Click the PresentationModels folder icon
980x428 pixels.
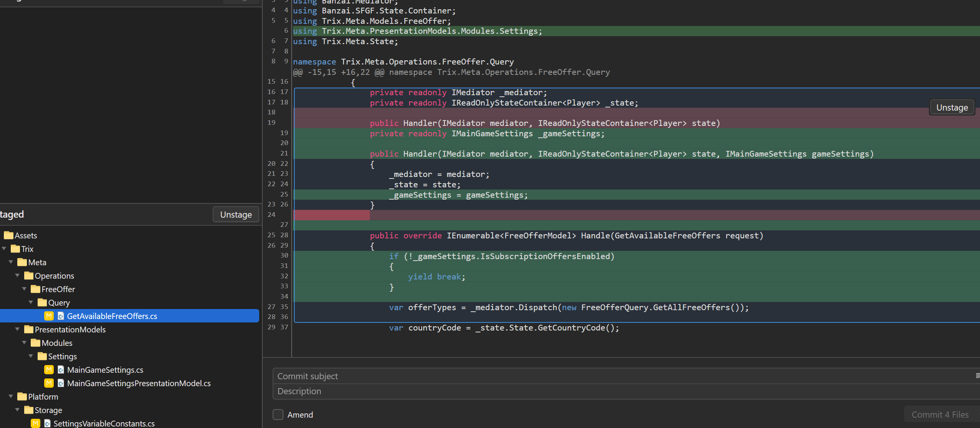point(29,329)
